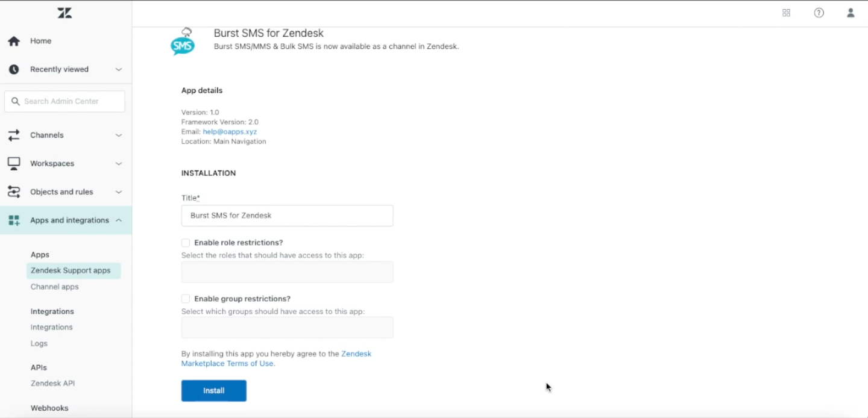
Task: Click the Recently viewed clock icon
Action: (x=14, y=69)
